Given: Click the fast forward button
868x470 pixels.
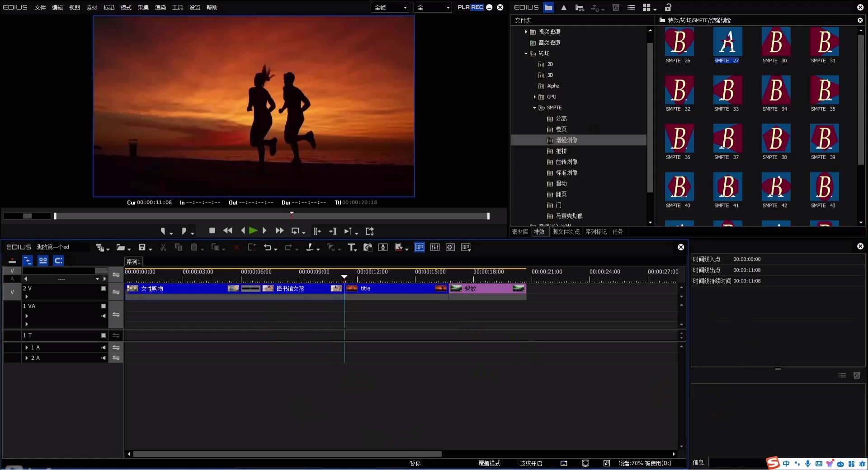Looking at the screenshot, I should coord(280,230).
